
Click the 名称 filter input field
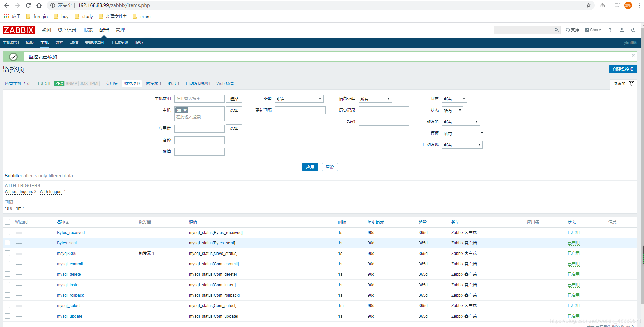(x=200, y=140)
